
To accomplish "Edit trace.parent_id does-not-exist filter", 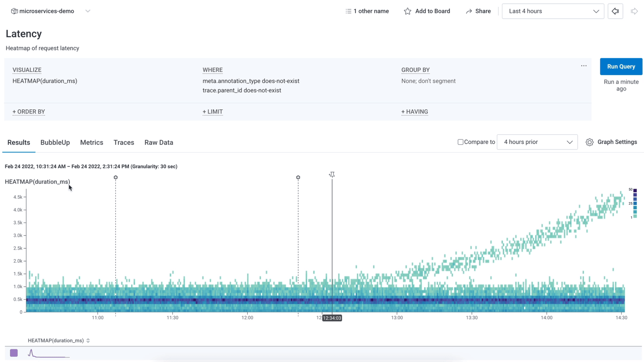I will [242, 90].
